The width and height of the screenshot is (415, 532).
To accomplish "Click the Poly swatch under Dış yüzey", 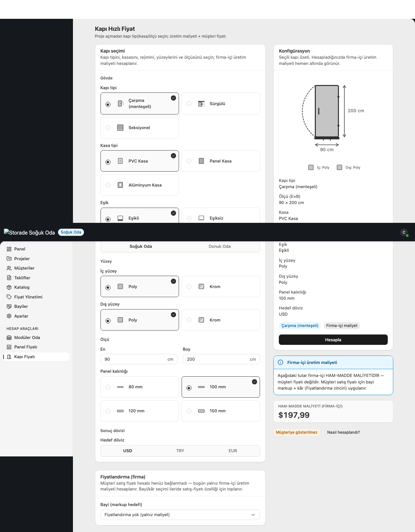I will click(x=120, y=320).
